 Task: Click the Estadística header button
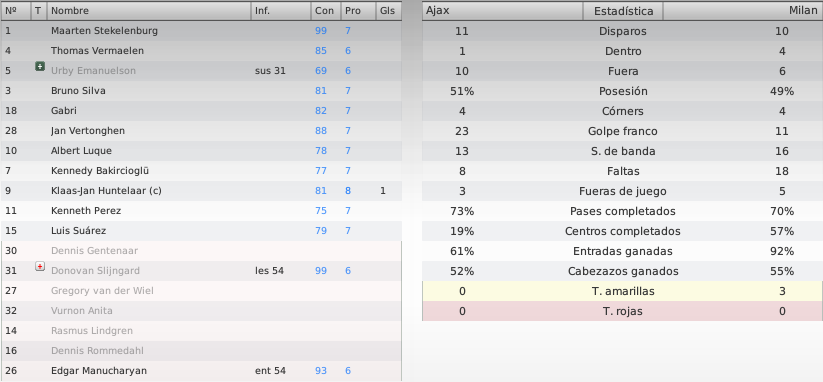point(623,11)
